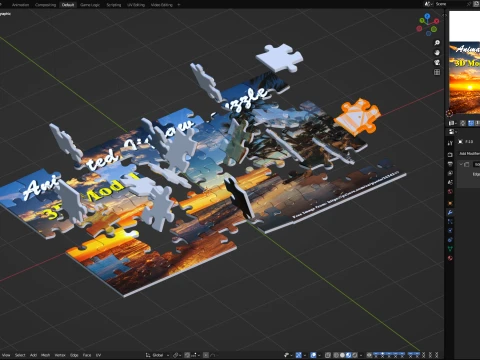Open the Output properties tab
This screenshot has height=360, width=480.
click(x=450, y=164)
